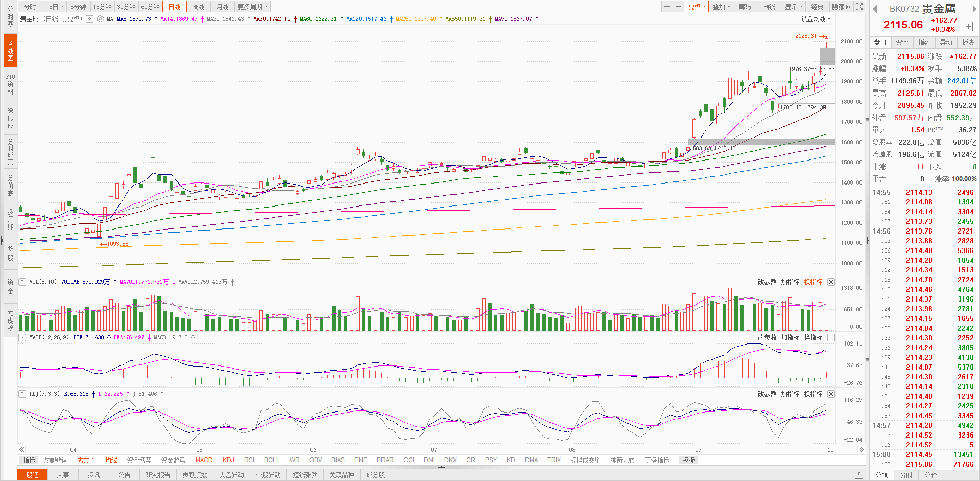Click the zoom in plus icon
The width and height of the screenshot is (980, 481).
[x=667, y=7]
